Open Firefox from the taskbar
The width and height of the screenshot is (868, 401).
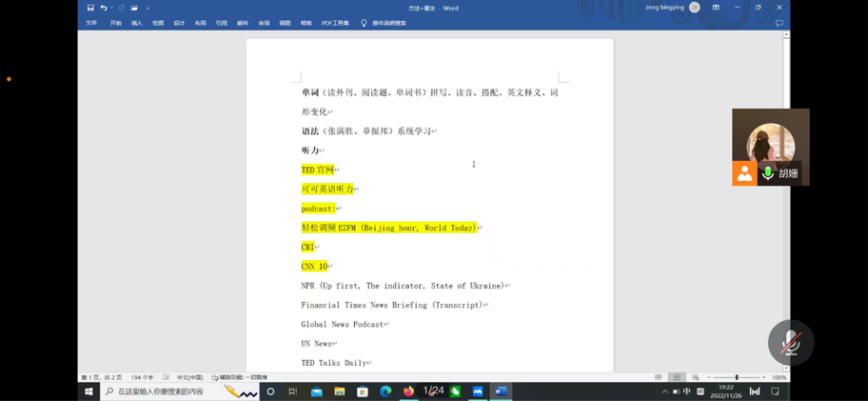pos(408,391)
